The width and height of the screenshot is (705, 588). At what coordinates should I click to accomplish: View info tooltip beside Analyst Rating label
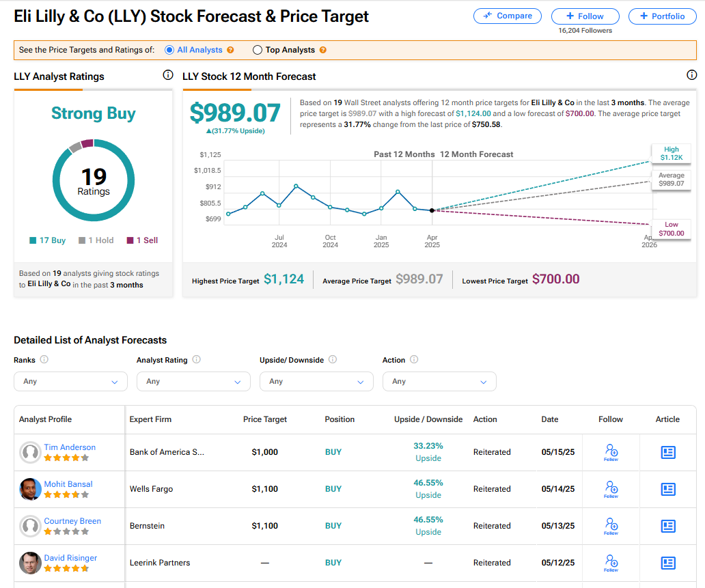(197, 359)
